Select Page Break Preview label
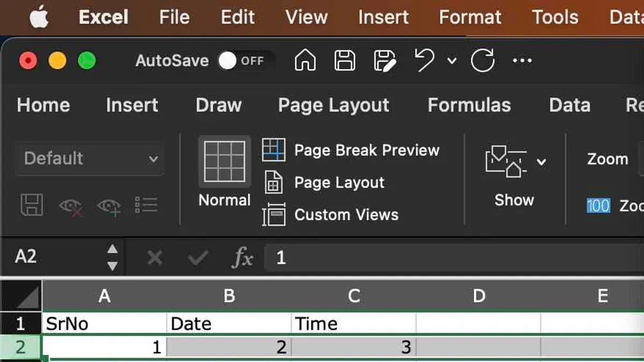 coord(367,150)
